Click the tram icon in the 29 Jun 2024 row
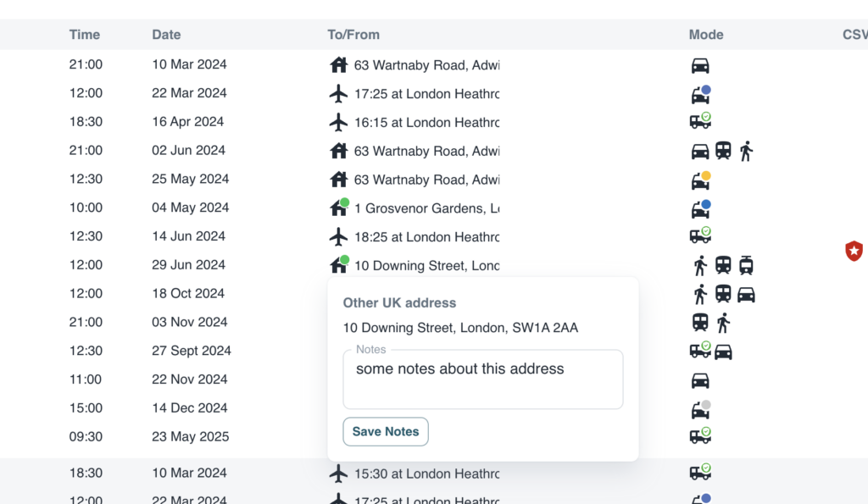The width and height of the screenshot is (868, 504). pos(746,266)
